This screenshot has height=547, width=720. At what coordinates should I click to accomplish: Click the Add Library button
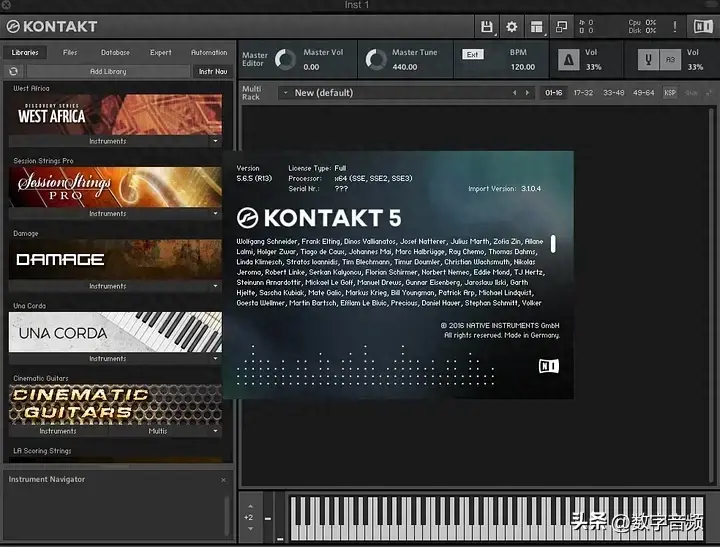click(x=108, y=71)
